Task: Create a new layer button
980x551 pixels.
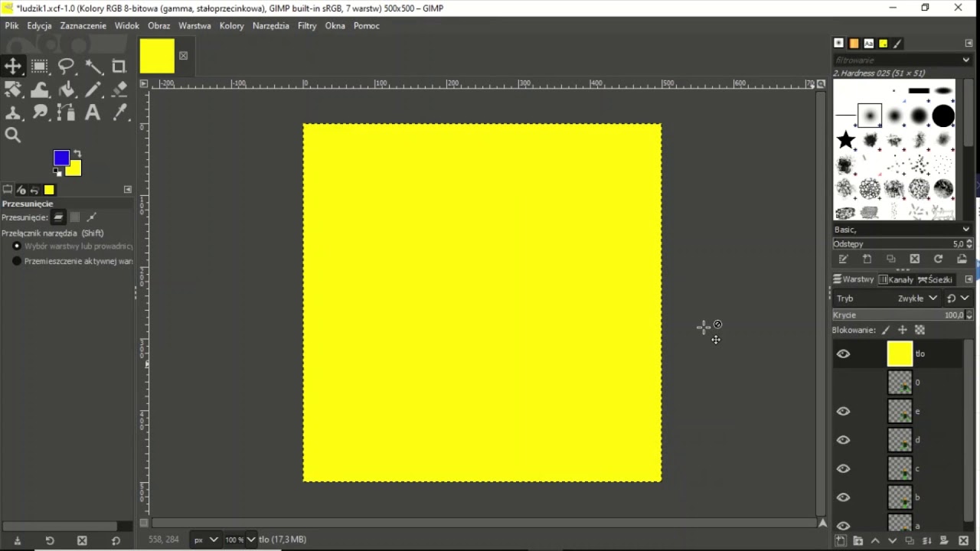Action: click(x=841, y=540)
